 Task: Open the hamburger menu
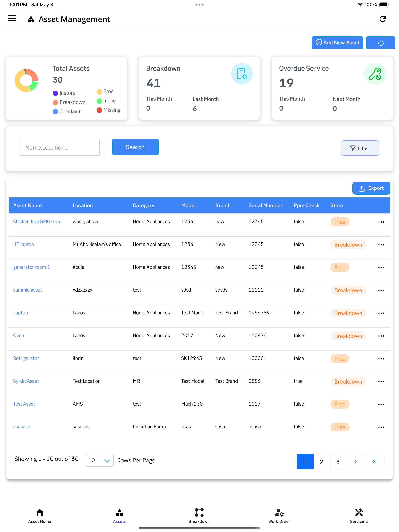pos(12,19)
